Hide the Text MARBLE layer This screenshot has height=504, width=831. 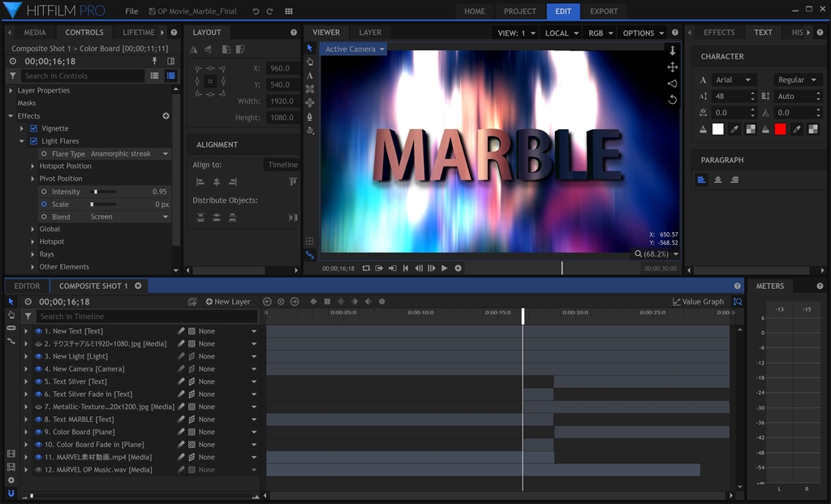tap(38, 420)
